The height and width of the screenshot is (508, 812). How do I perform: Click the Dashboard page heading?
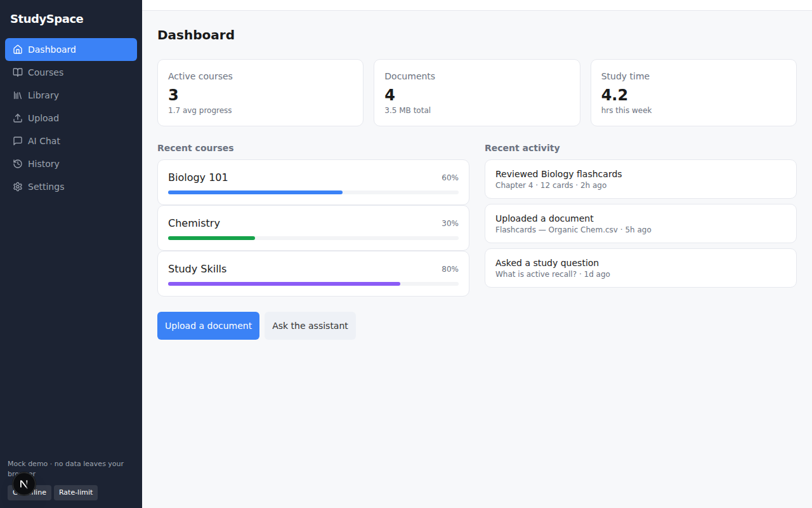pos(196,35)
